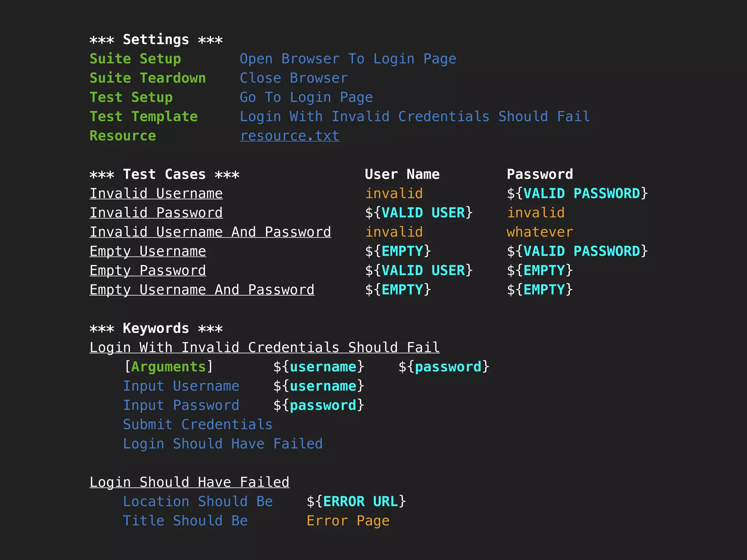Click the Submit Credentials keyword

tap(198, 425)
